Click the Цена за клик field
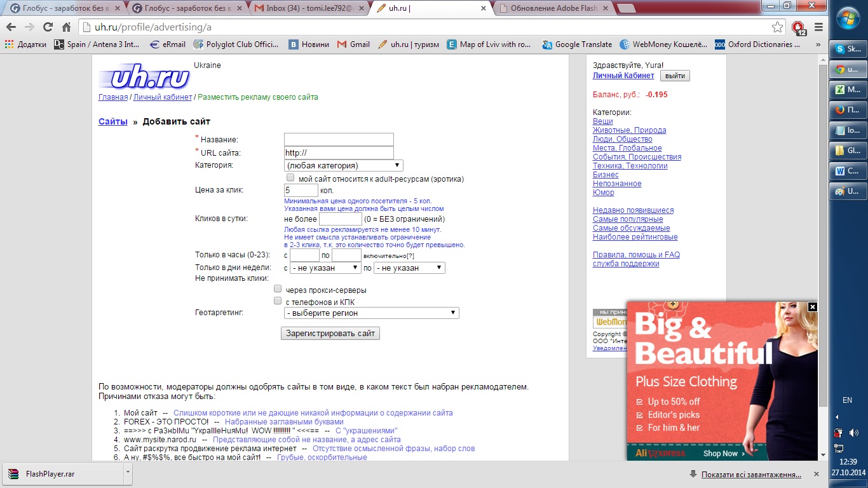Screen dimensions: 868x488 (x=301, y=190)
